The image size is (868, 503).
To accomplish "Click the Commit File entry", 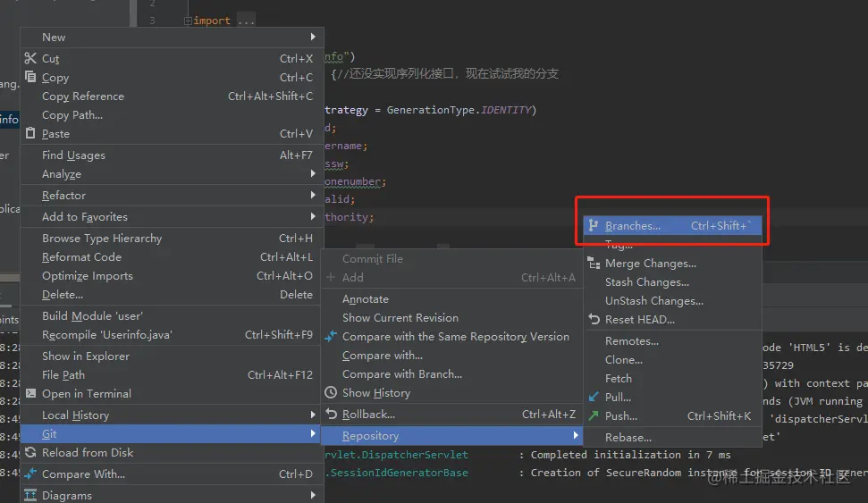I will point(451,258).
